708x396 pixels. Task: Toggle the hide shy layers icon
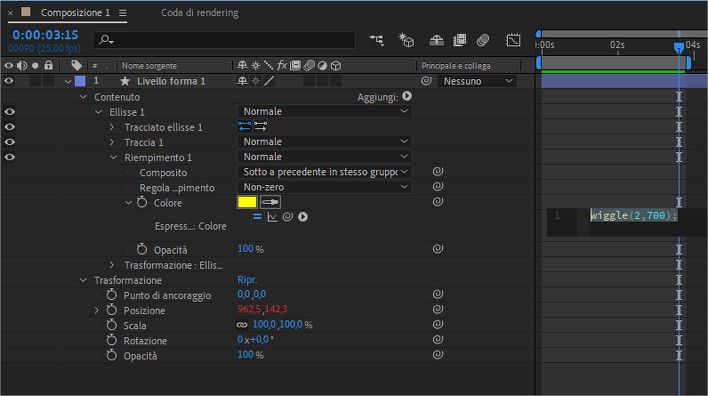pyautogui.click(x=436, y=40)
